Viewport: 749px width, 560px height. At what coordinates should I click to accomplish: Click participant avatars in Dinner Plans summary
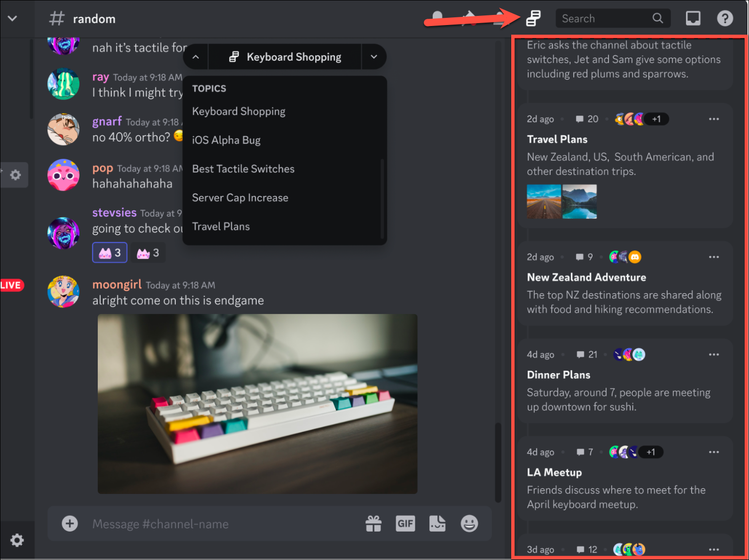629,354
